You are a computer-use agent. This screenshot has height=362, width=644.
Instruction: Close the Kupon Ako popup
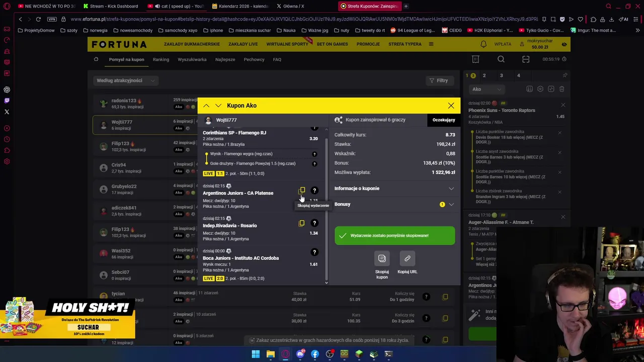451,106
